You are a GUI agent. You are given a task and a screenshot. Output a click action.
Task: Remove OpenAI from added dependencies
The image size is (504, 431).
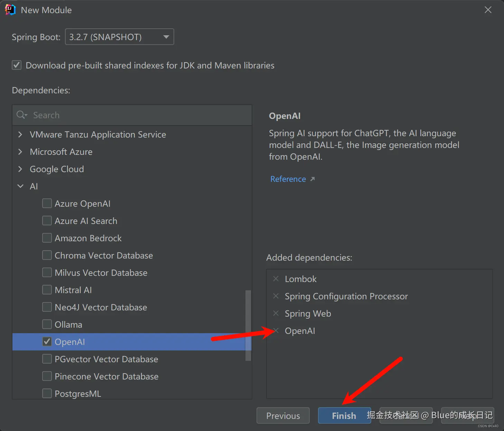[276, 331]
